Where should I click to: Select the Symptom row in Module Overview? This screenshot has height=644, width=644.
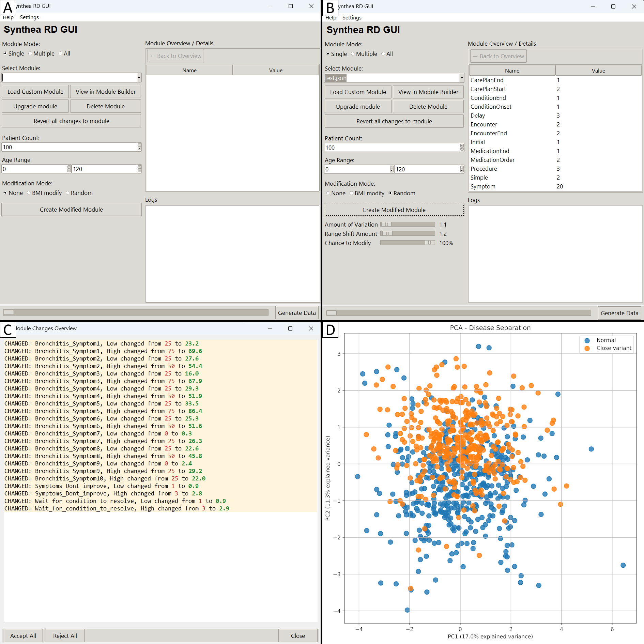555,186
